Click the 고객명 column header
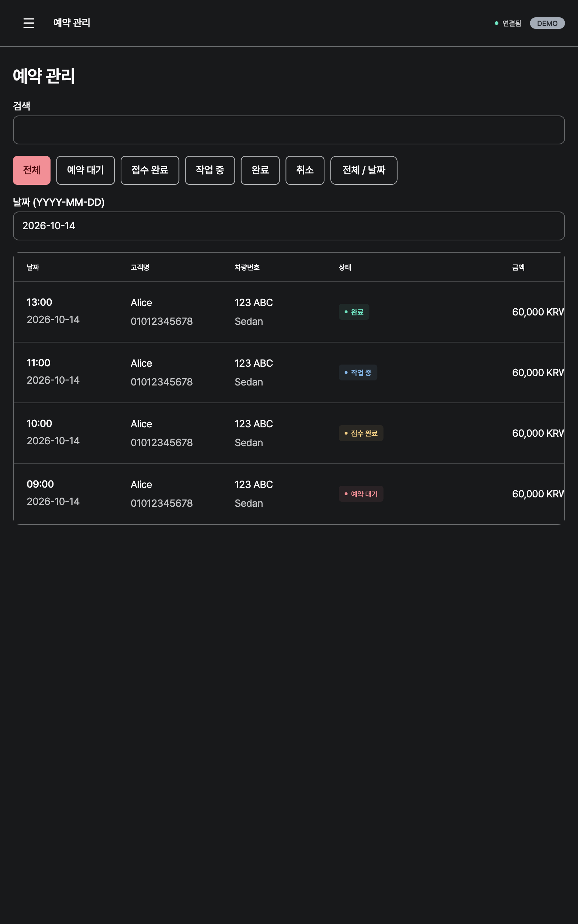The height and width of the screenshot is (924, 578). tap(140, 267)
